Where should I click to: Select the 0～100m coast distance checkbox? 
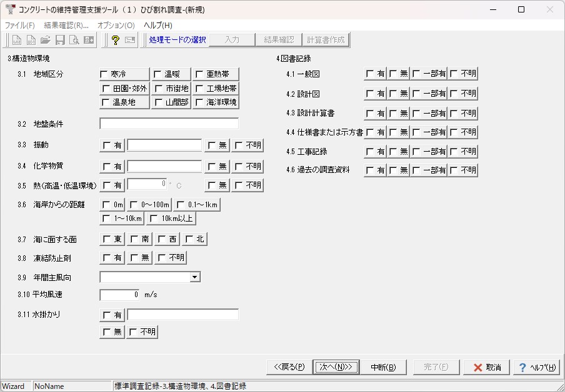tap(134, 205)
